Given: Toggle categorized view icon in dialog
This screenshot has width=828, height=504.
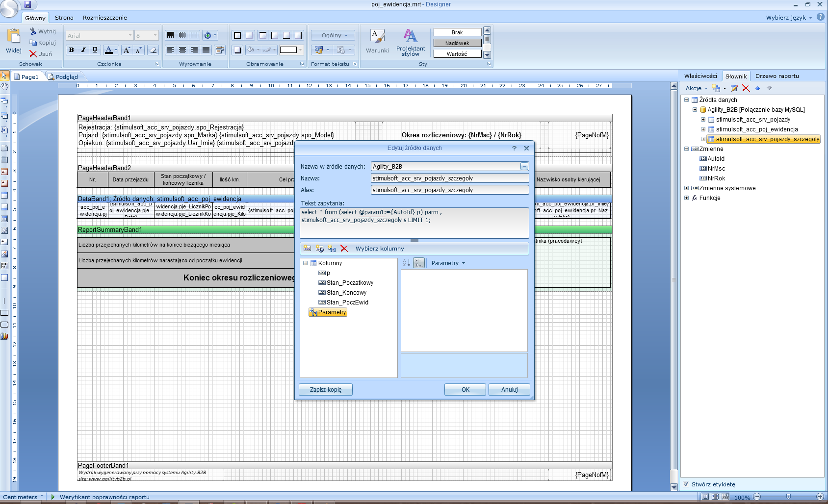Looking at the screenshot, I should pyautogui.click(x=419, y=263).
